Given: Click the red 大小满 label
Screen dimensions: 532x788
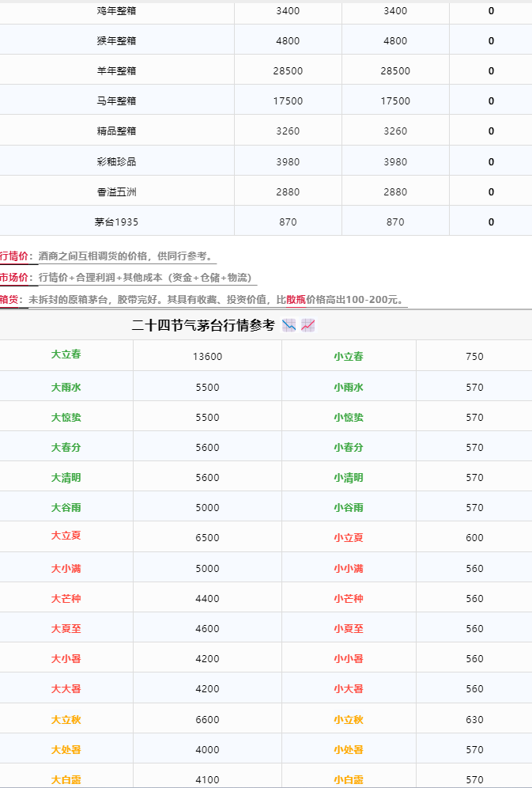Looking at the screenshot, I should [66, 569].
